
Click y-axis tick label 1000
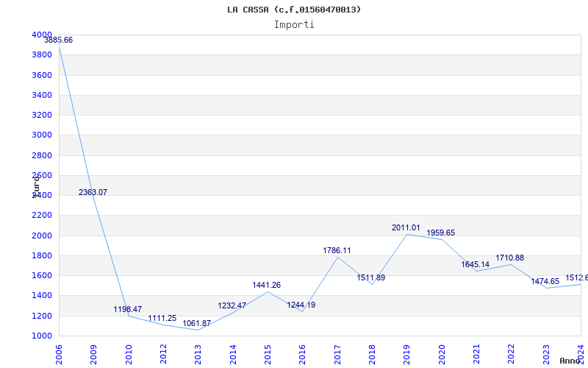point(42,336)
